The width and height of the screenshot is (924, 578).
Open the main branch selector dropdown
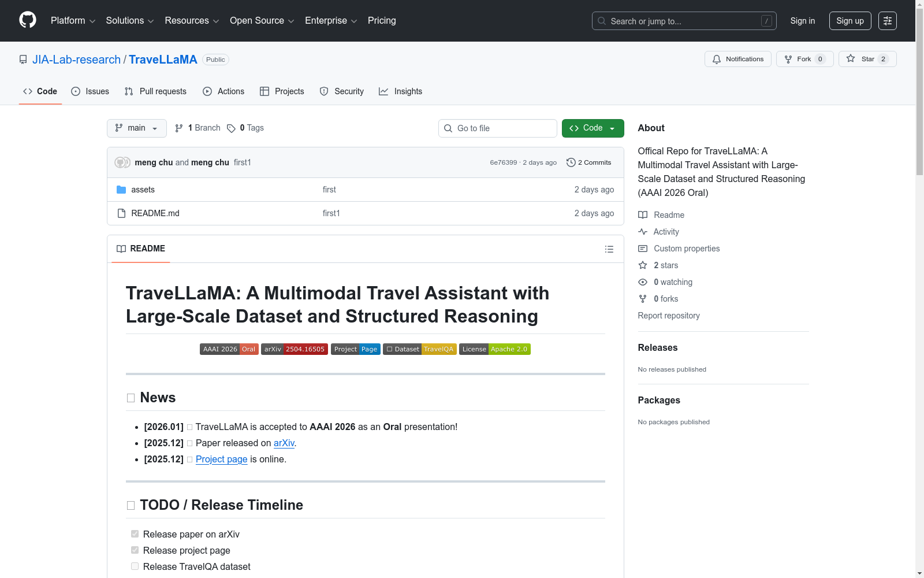[x=137, y=128]
